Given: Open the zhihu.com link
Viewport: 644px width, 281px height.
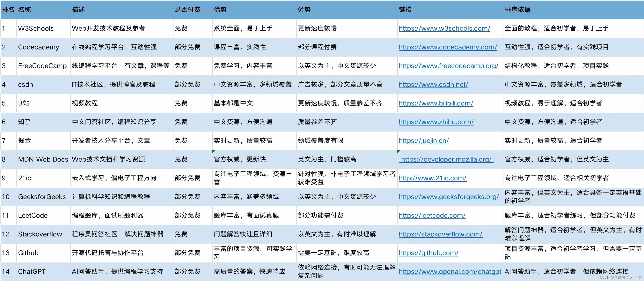Looking at the screenshot, I should (x=436, y=122).
